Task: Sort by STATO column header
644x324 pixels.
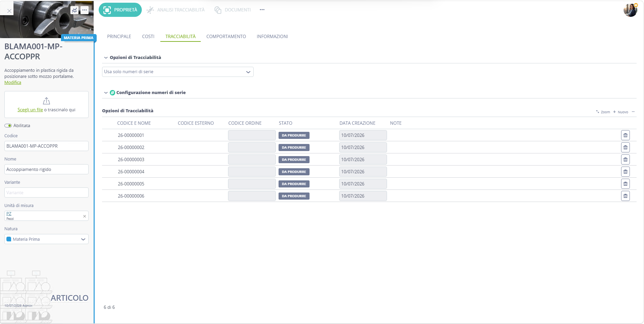Action: pos(286,123)
